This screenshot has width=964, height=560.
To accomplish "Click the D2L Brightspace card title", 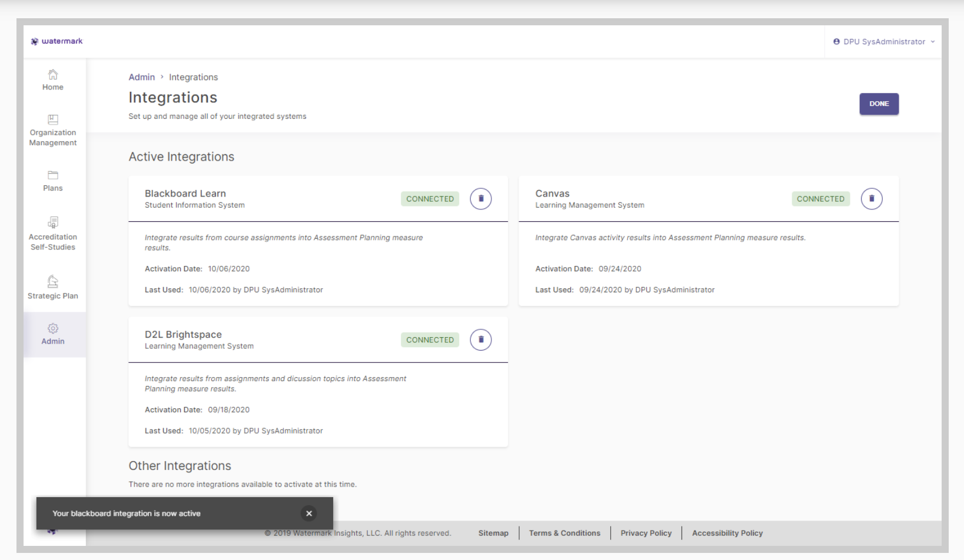I will [184, 335].
